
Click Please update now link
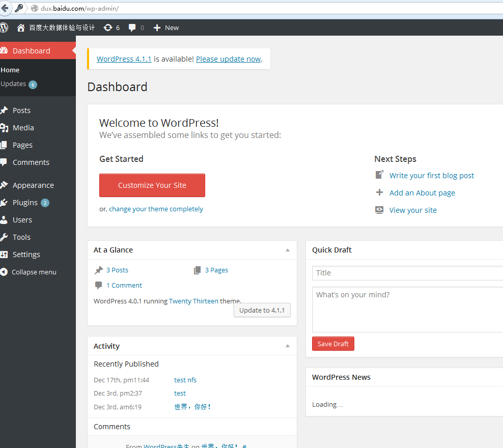pyautogui.click(x=229, y=59)
